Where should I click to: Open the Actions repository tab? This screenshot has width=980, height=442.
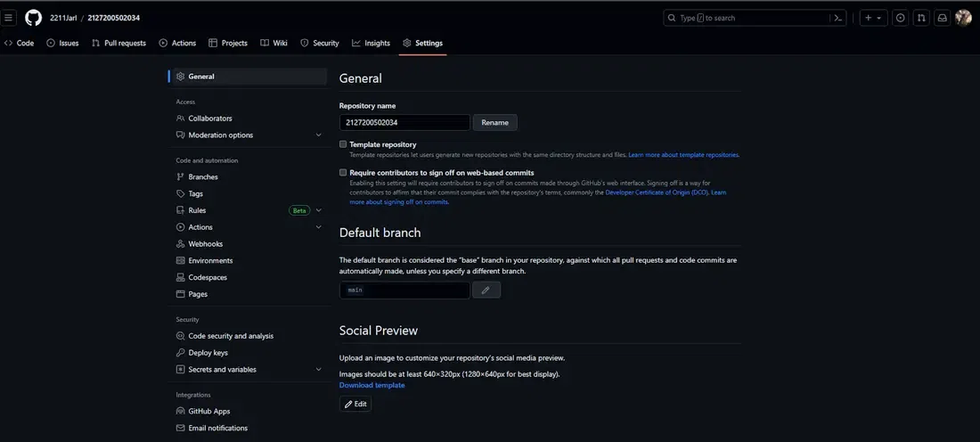coord(177,43)
